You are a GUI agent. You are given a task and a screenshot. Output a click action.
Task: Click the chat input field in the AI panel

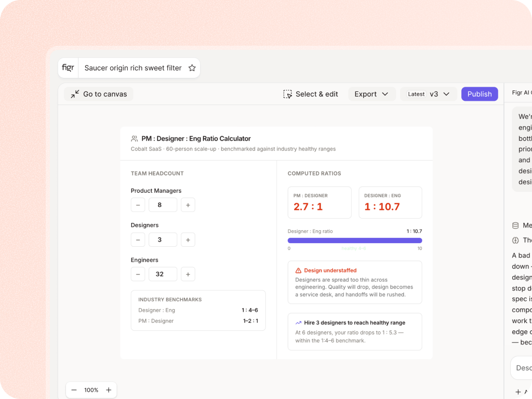522,368
